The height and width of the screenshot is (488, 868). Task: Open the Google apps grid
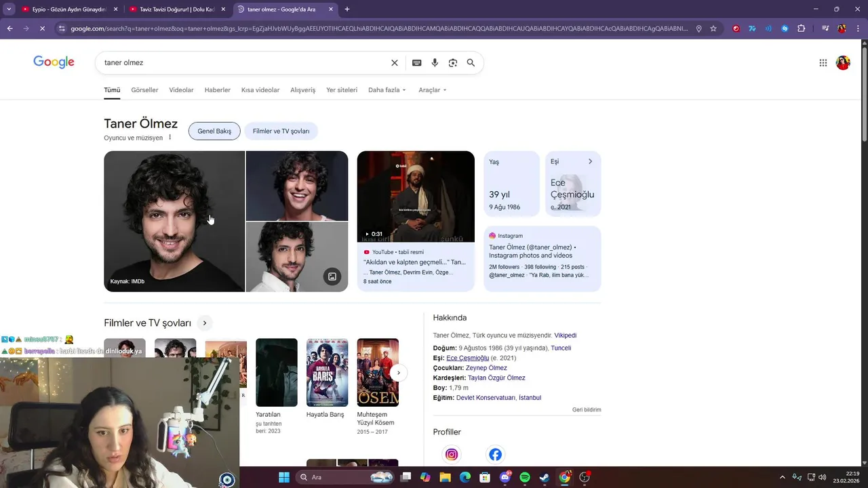tap(823, 63)
